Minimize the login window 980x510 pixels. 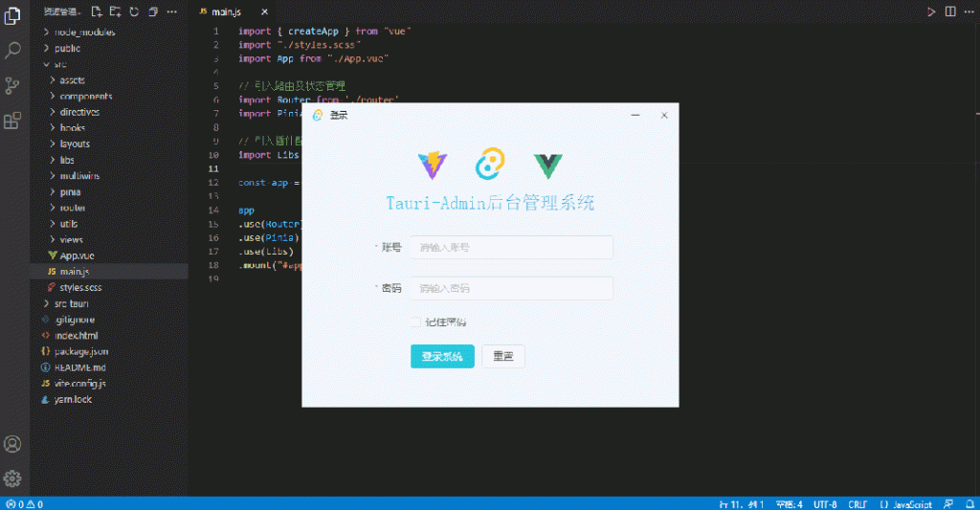pos(635,115)
